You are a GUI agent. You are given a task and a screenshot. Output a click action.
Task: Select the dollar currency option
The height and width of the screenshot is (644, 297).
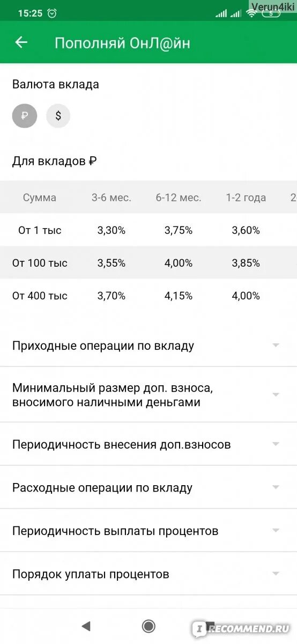point(58,115)
